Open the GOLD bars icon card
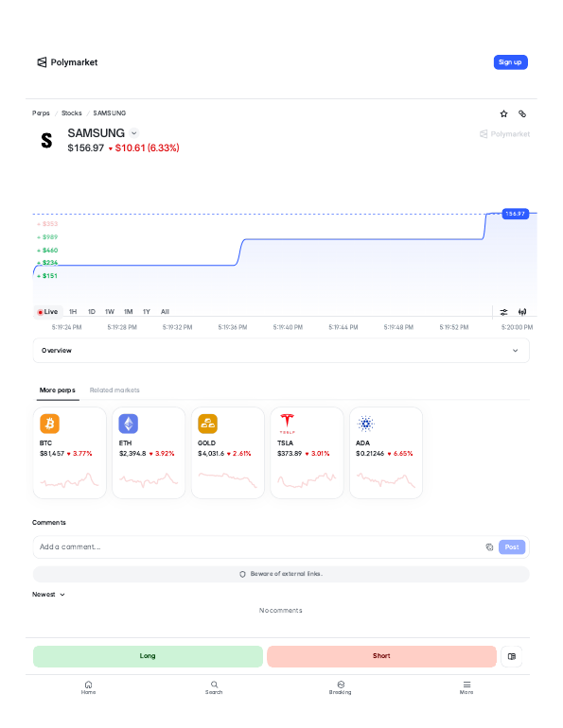Screen dimensions: 563x728 coord(207,424)
